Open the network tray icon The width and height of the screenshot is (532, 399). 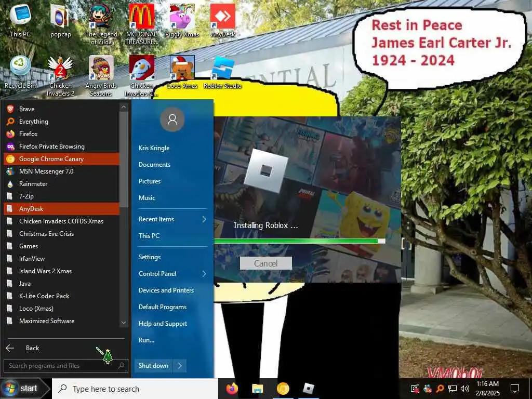tap(453, 389)
